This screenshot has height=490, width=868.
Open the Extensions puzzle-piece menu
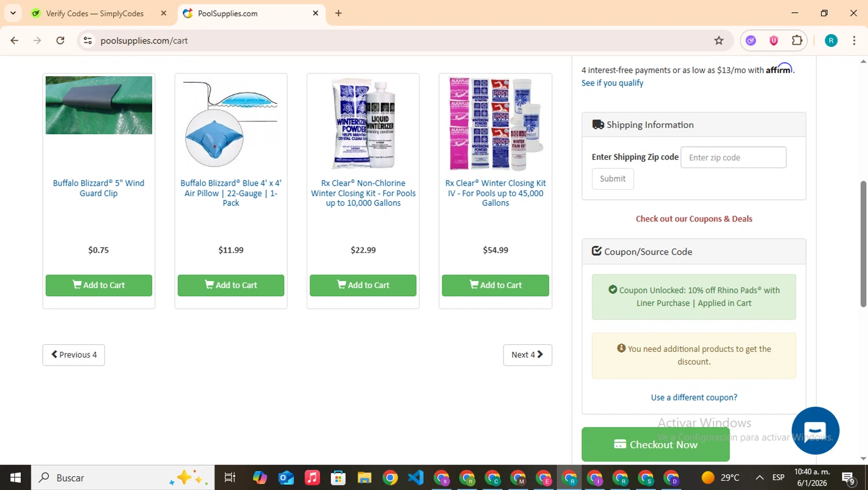click(797, 40)
